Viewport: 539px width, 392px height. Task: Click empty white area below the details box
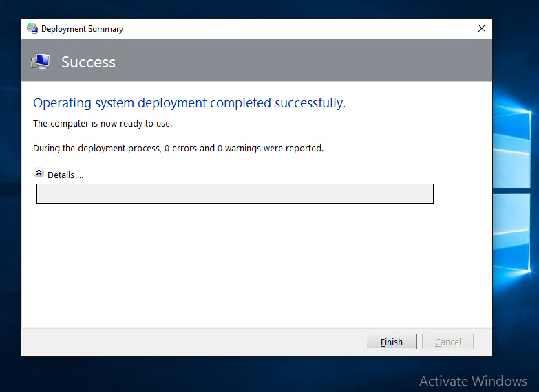(x=255, y=268)
